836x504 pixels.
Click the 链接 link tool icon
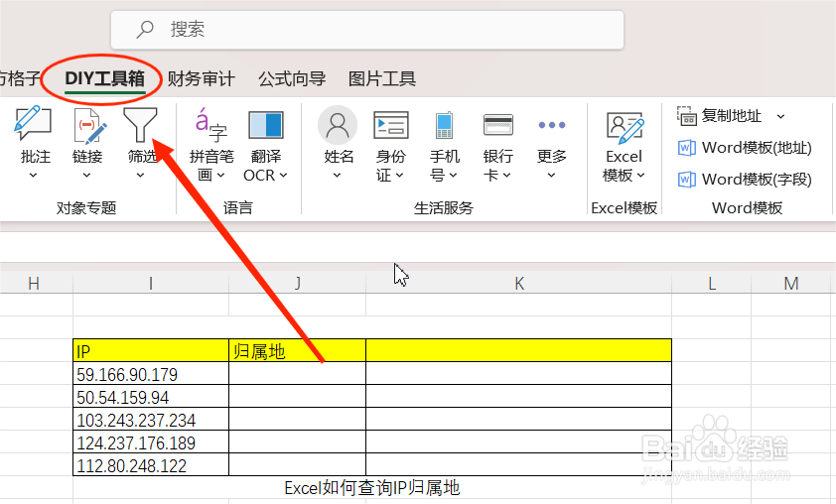[88, 125]
